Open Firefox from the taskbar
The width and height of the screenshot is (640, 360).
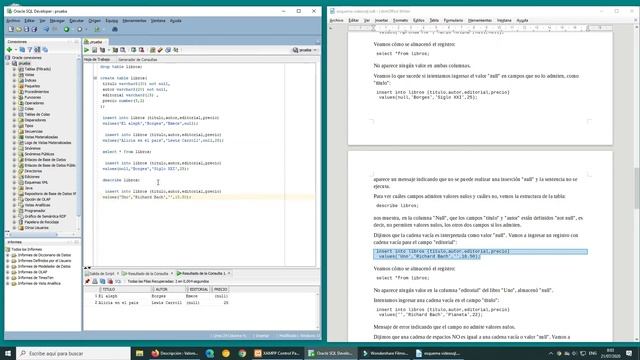174,353
